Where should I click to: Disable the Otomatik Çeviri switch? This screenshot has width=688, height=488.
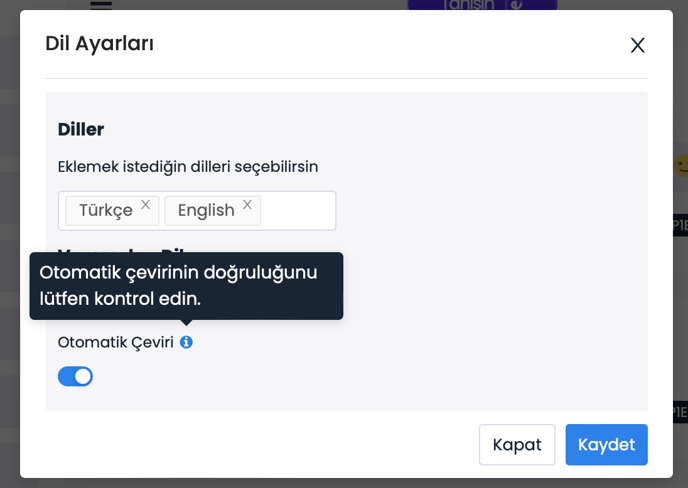tap(75, 376)
